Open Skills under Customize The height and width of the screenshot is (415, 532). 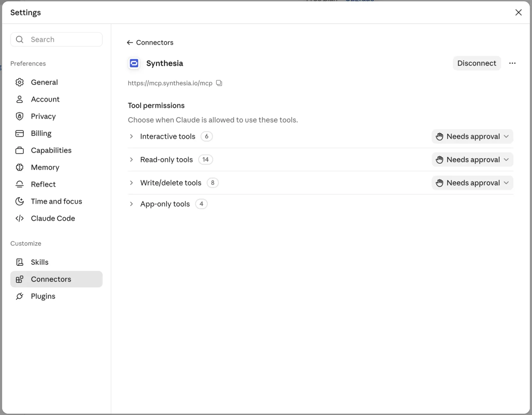(x=57, y=262)
